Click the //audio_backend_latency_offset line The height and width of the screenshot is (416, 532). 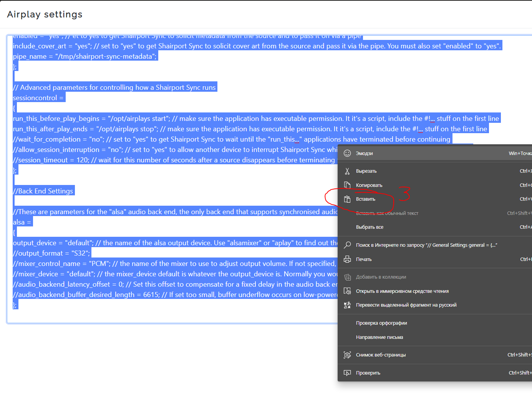(175, 284)
